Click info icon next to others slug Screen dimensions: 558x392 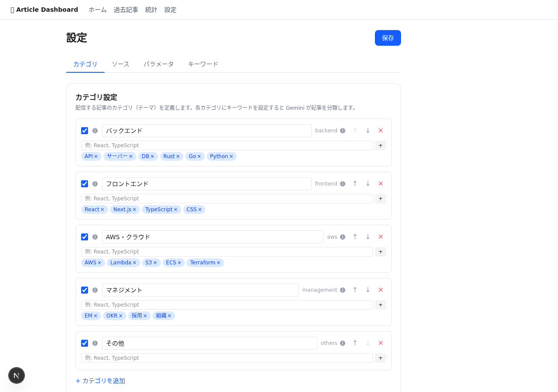pyautogui.click(x=343, y=343)
